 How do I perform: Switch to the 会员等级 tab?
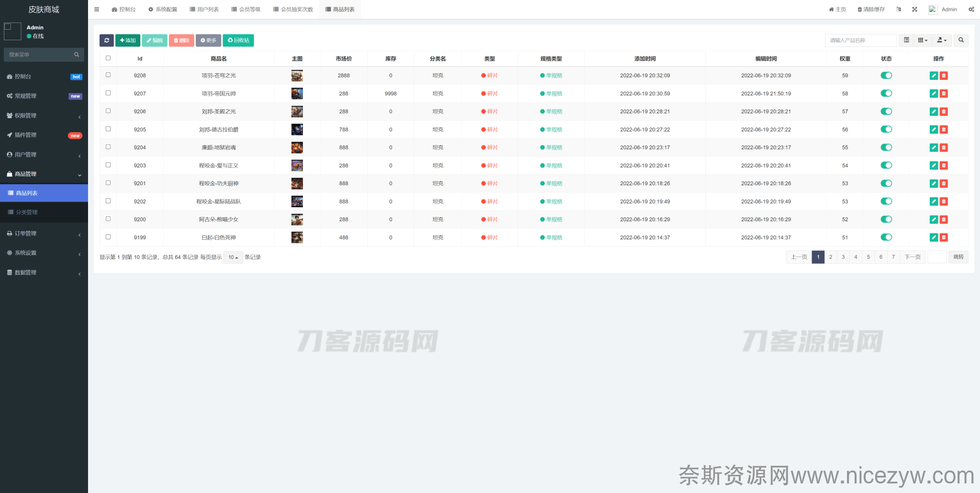tap(246, 10)
